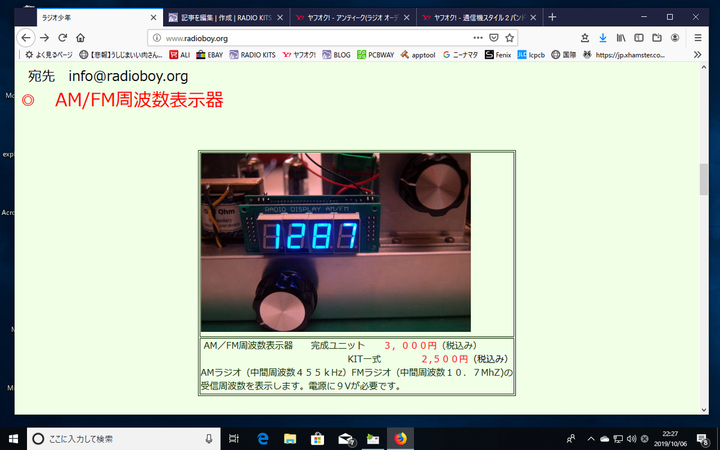Click the frequency display product photo
The height and width of the screenshot is (450, 720).
coord(335,242)
